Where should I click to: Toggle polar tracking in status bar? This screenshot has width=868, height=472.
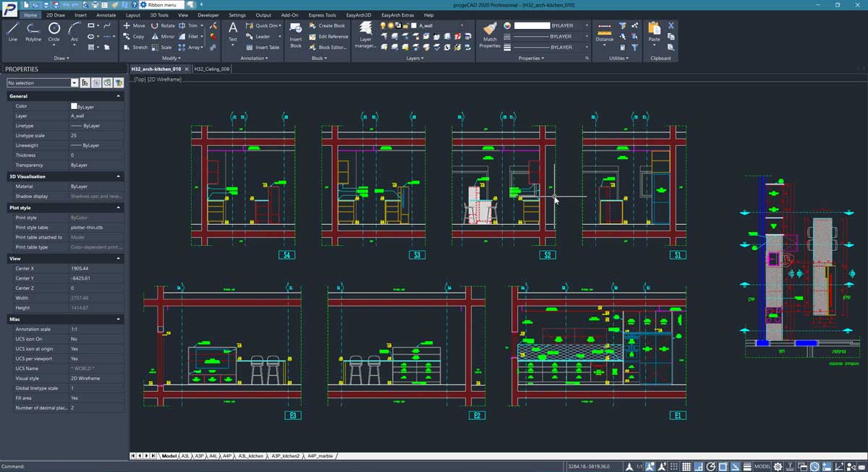tap(711, 466)
